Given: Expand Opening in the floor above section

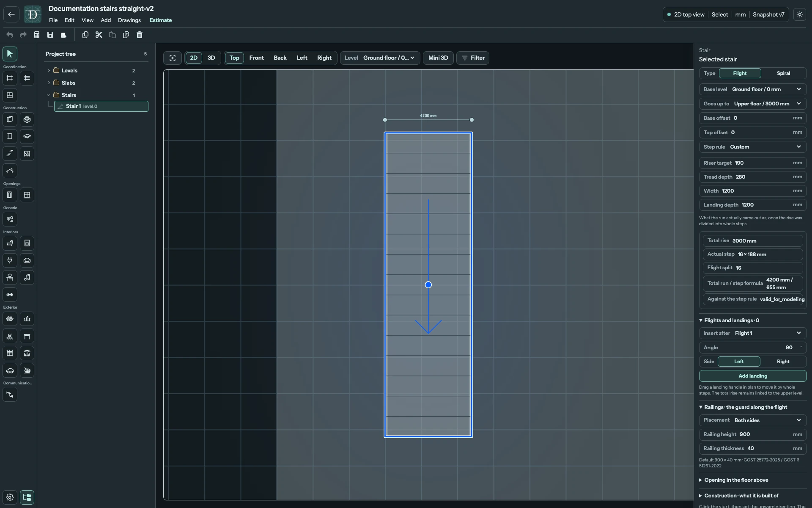Looking at the screenshot, I should (x=736, y=480).
